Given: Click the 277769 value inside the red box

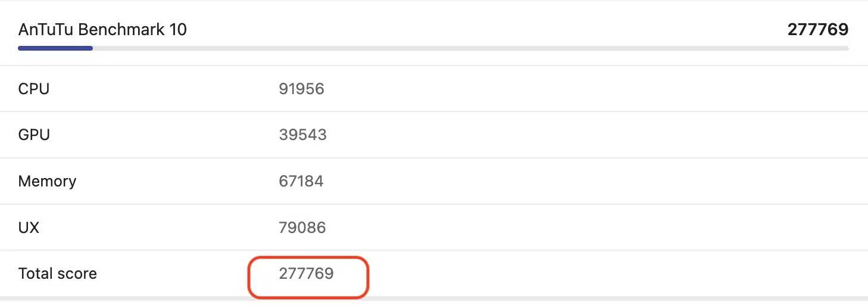Looking at the screenshot, I should pos(306,274).
